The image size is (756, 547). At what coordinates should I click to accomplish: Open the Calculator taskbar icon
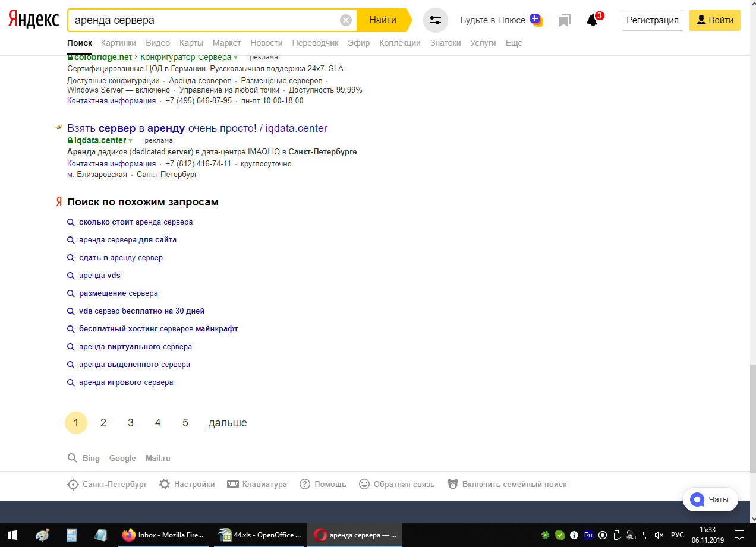click(x=72, y=535)
